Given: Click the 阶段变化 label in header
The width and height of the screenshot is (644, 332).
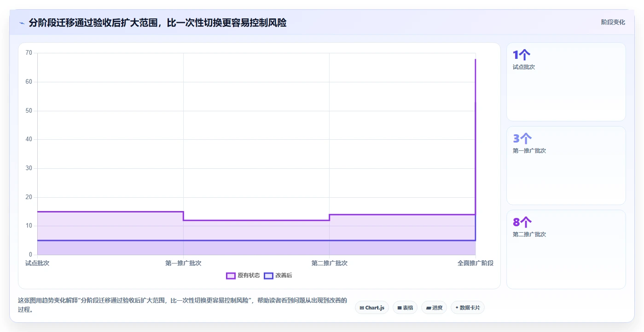Looking at the screenshot, I should click(x=613, y=22).
